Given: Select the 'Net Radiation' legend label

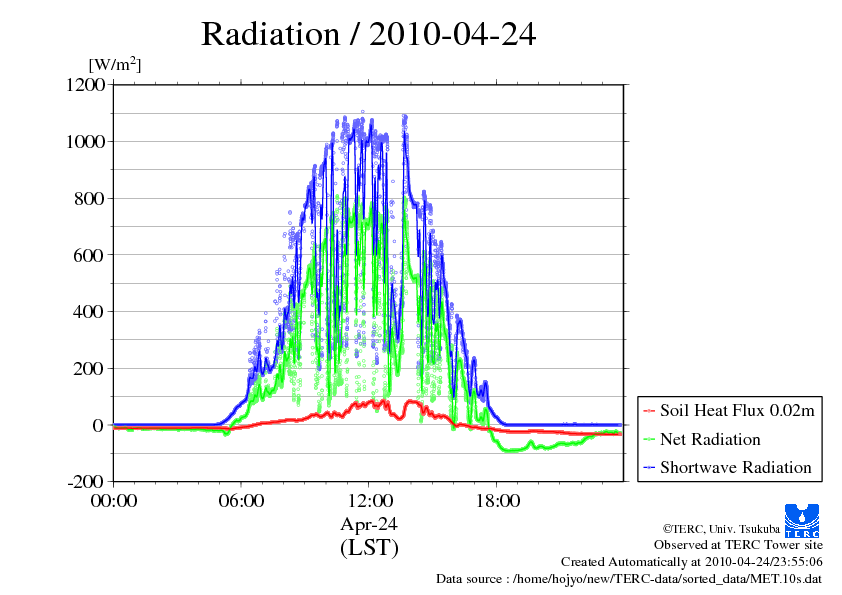Looking at the screenshot, I should [710, 439].
